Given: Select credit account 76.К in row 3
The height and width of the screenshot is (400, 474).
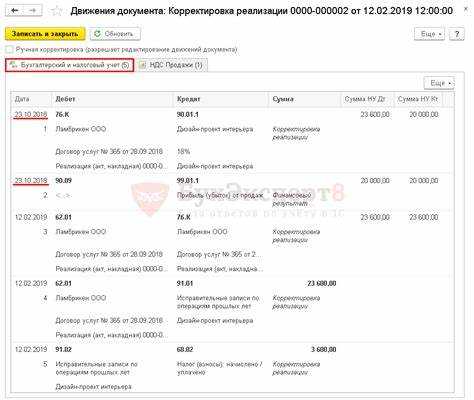Looking at the screenshot, I should pyautogui.click(x=184, y=217).
